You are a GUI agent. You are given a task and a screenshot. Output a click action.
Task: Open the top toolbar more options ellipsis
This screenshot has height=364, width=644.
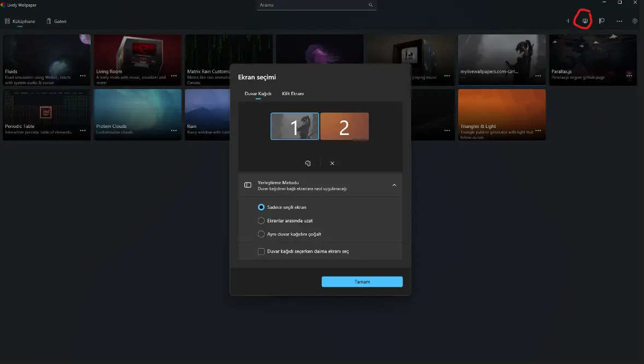[619, 21]
